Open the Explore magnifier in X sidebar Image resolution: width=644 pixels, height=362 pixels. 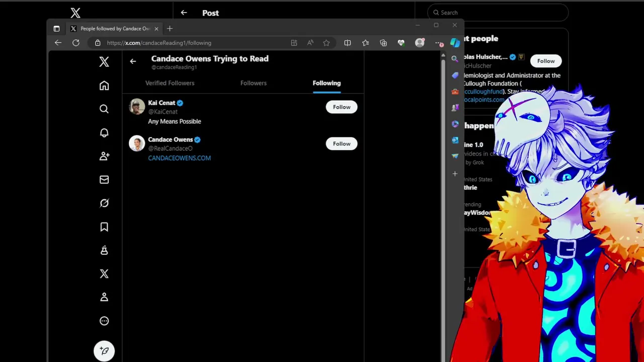[104, 109]
